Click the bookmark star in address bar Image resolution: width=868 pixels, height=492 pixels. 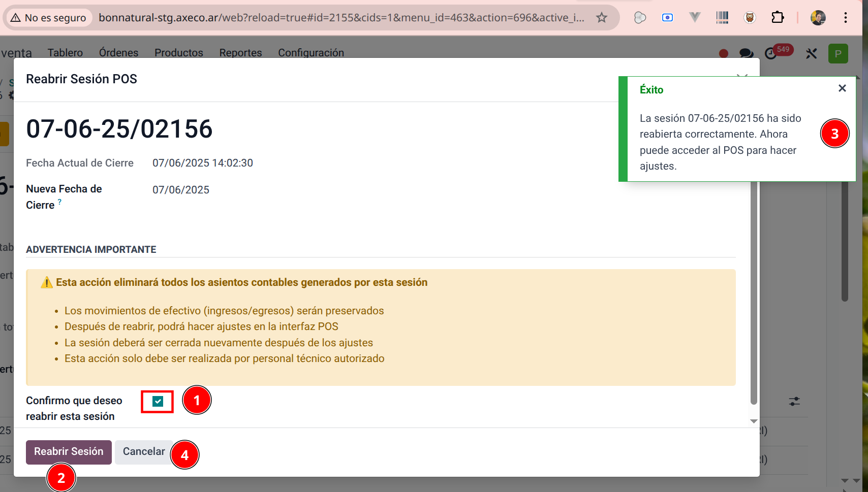pos(602,18)
